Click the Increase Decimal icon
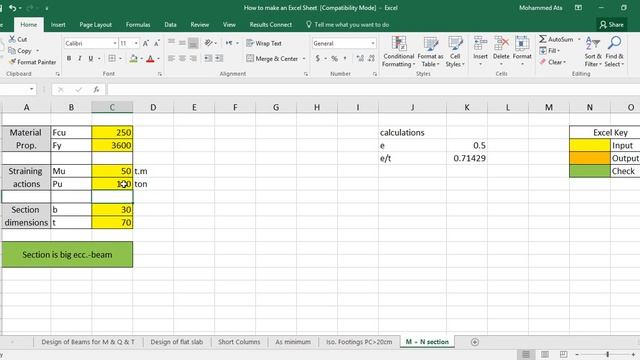Image resolution: width=640 pixels, height=360 pixels. (360, 59)
